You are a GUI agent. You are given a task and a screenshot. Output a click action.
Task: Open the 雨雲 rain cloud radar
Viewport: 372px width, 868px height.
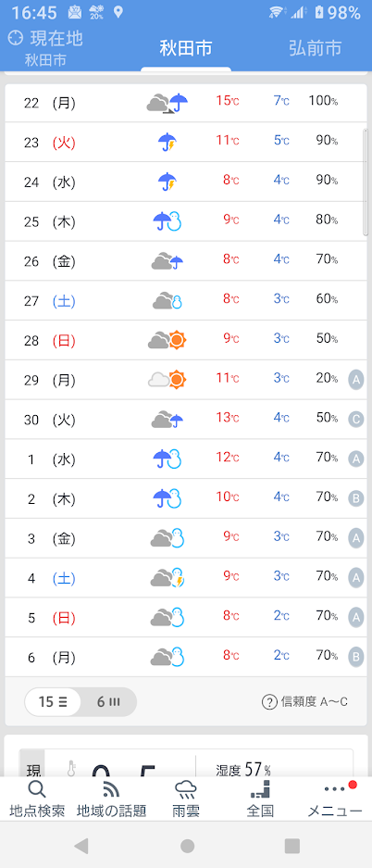(x=185, y=790)
